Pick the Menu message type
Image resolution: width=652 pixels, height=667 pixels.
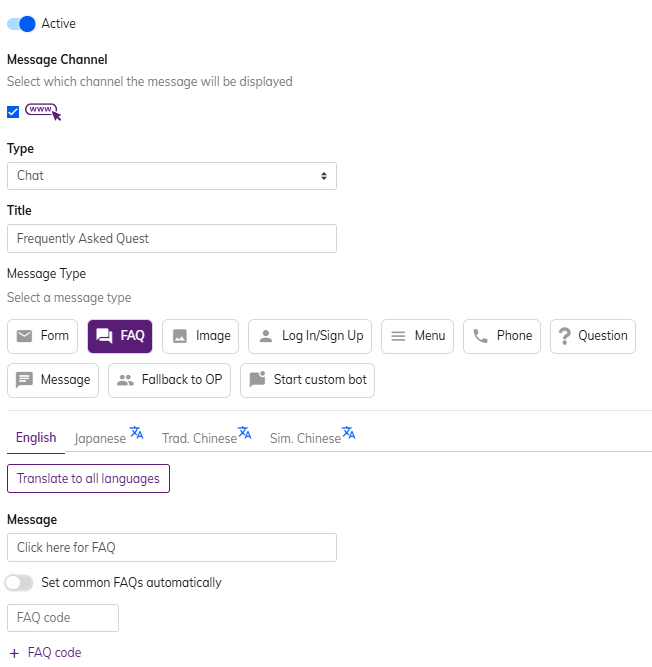pos(417,336)
